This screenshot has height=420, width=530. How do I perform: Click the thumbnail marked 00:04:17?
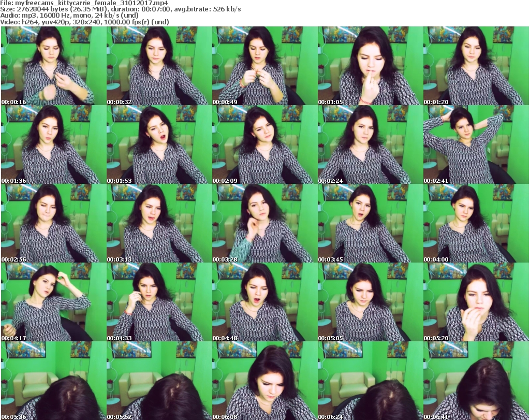(53, 302)
